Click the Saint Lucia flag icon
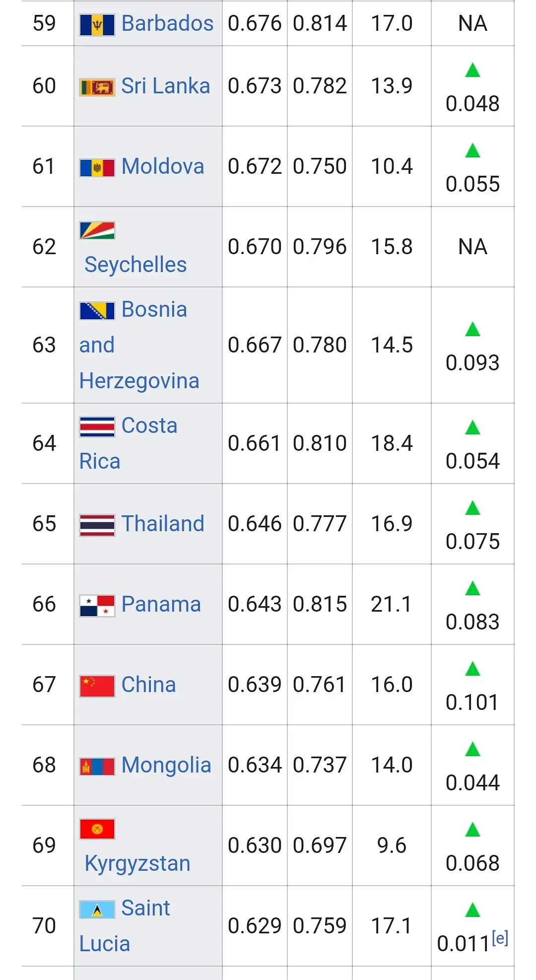This screenshot has height=980, width=536. (97, 910)
